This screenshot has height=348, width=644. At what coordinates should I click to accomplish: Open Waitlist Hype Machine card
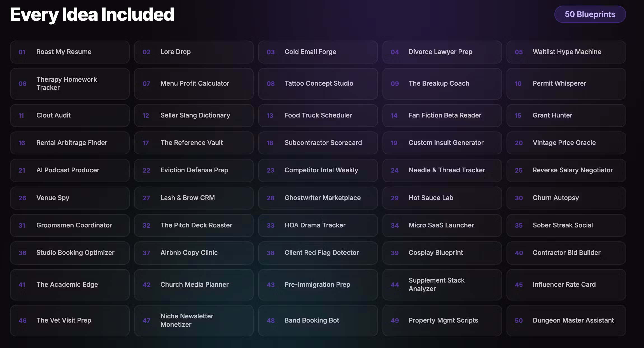[566, 52]
